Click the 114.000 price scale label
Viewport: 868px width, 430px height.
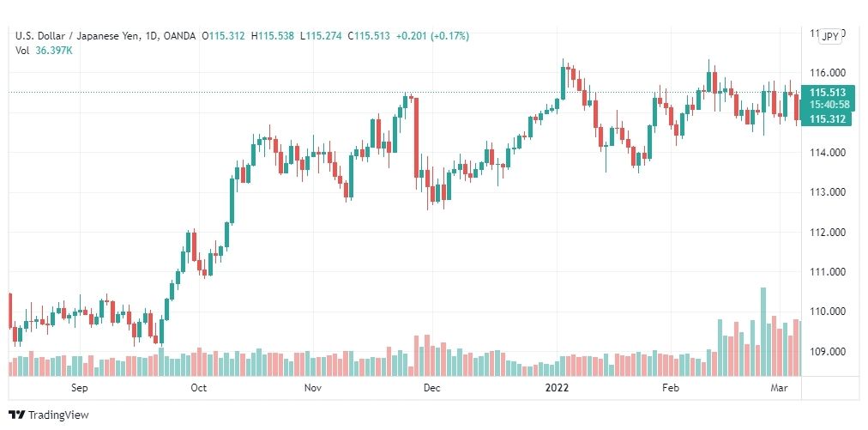click(x=829, y=153)
